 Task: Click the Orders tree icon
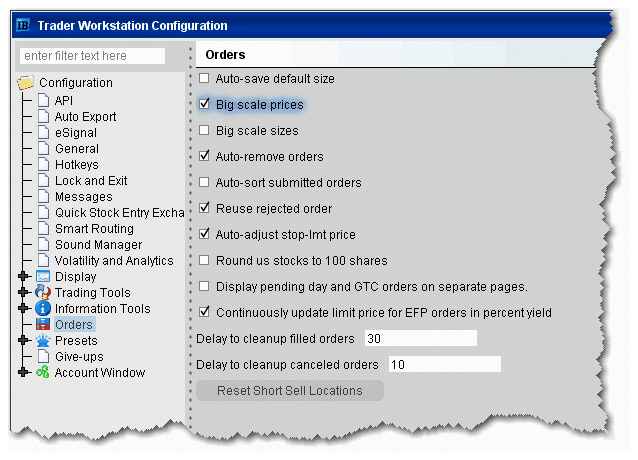point(43,324)
